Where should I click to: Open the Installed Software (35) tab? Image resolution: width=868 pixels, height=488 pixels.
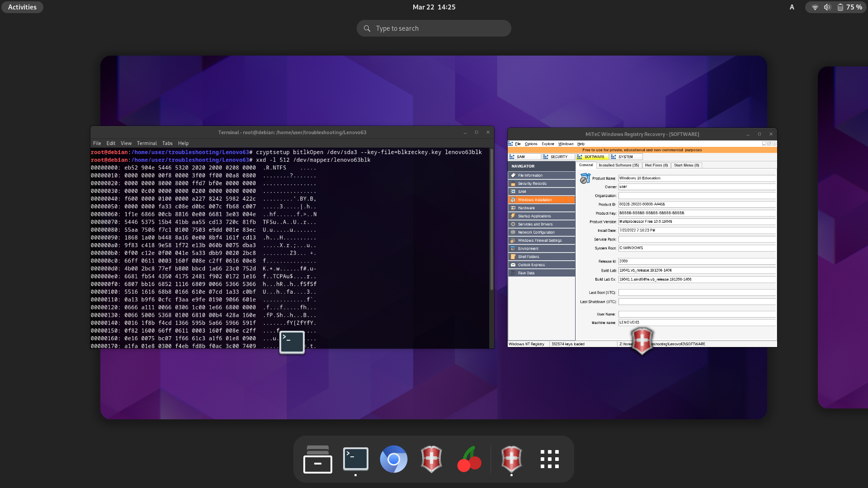point(618,165)
